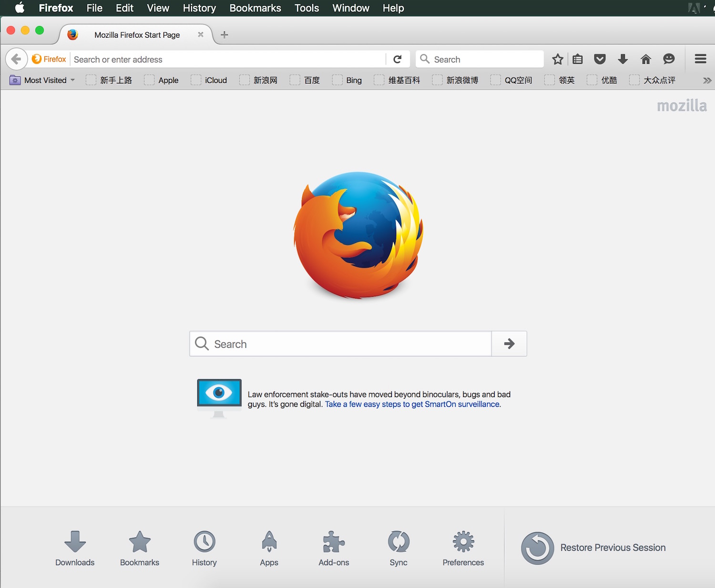The image size is (715, 588).
Task: Open the 新手上路 bookmark
Action: (109, 80)
